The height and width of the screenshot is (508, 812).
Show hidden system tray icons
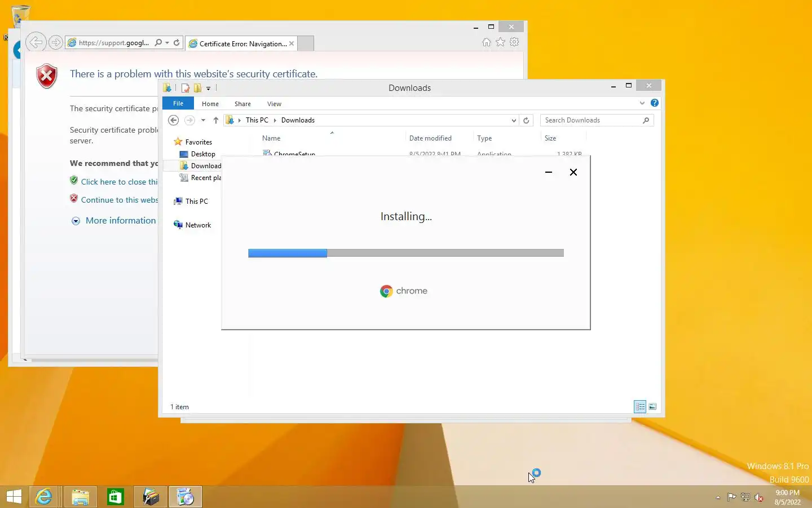pyautogui.click(x=718, y=497)
